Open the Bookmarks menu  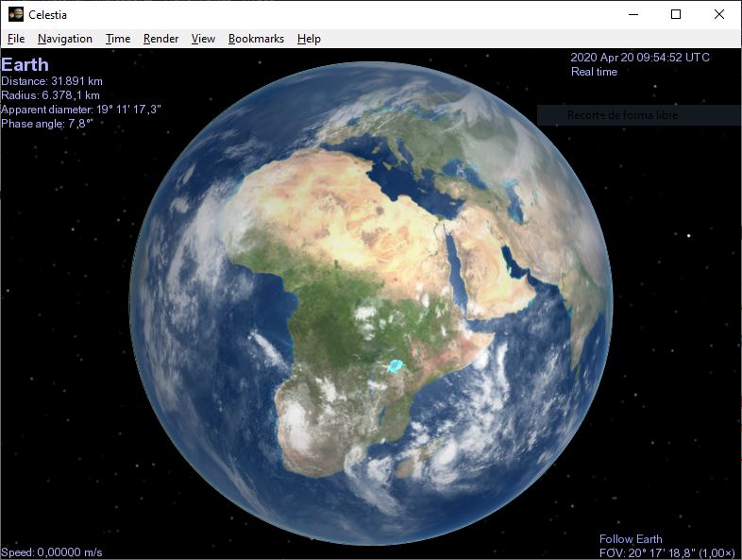click(x=256, y=39)
